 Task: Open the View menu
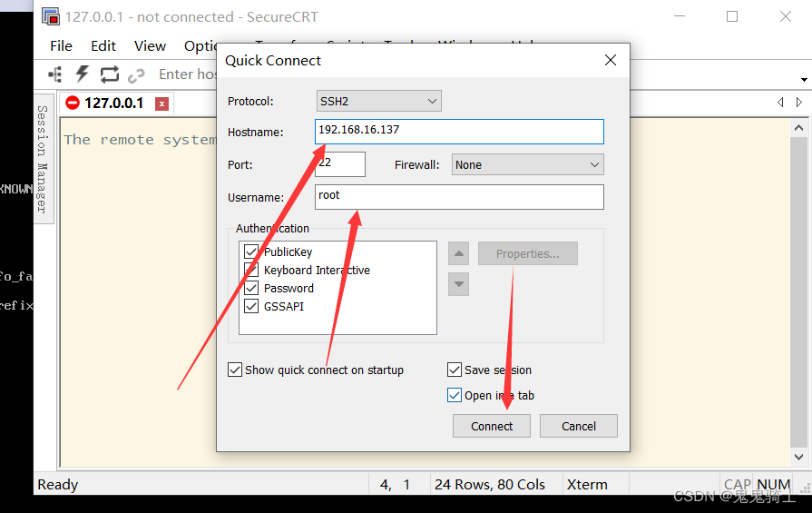150,46
